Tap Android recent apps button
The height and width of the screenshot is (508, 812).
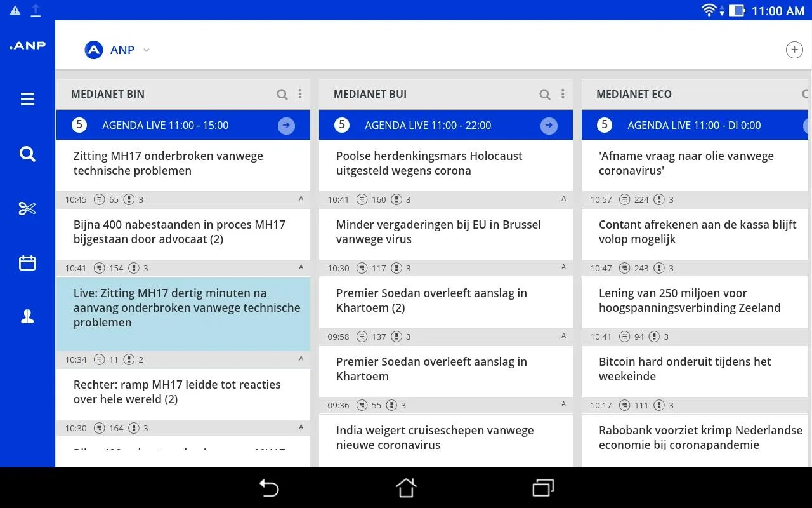click(543, 488)
